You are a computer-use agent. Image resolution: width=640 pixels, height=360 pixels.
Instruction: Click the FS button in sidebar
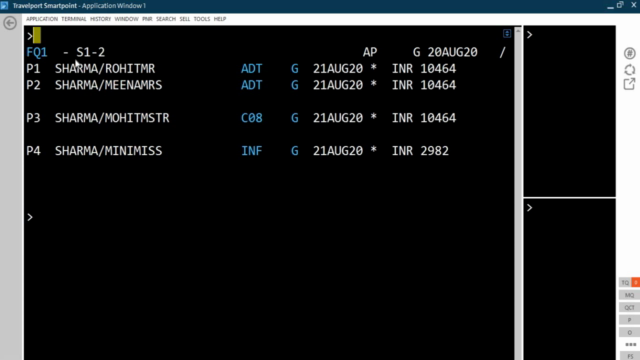click(x=629, y=356)
